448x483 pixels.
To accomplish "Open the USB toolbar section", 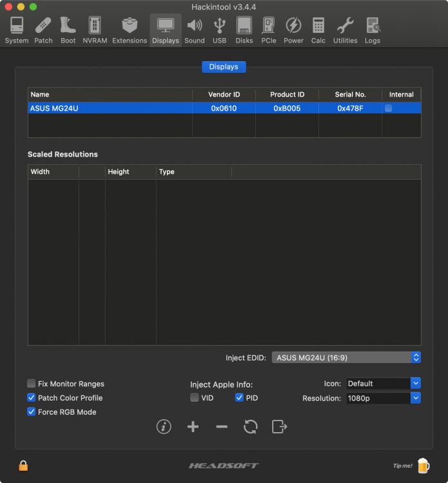I will pos(220,30).
